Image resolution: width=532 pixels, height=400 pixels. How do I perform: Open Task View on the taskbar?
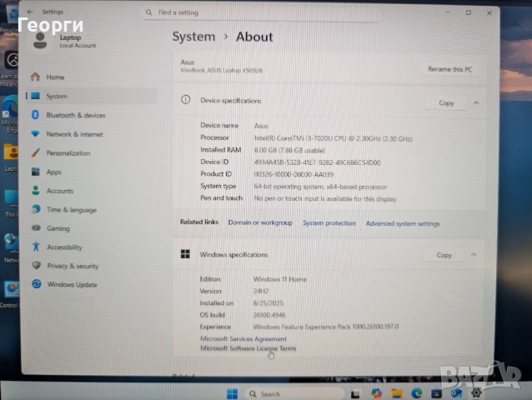[x=355, y=394]
